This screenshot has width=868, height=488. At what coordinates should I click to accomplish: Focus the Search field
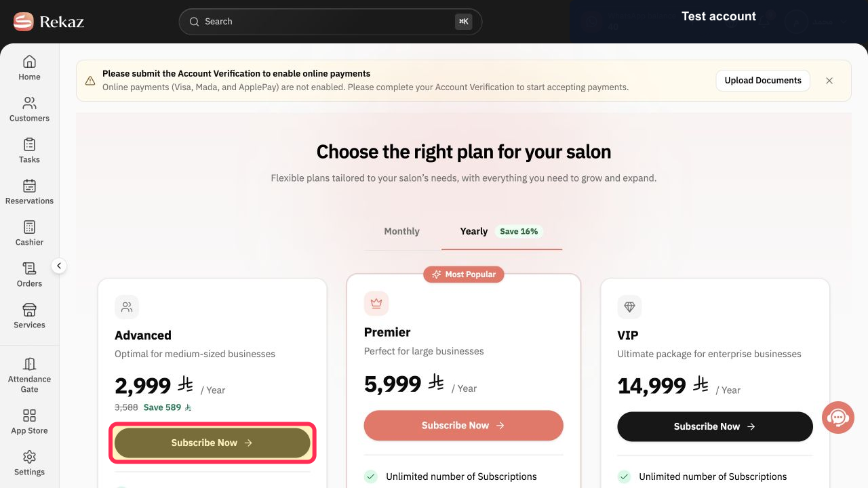tap(330, 22)
